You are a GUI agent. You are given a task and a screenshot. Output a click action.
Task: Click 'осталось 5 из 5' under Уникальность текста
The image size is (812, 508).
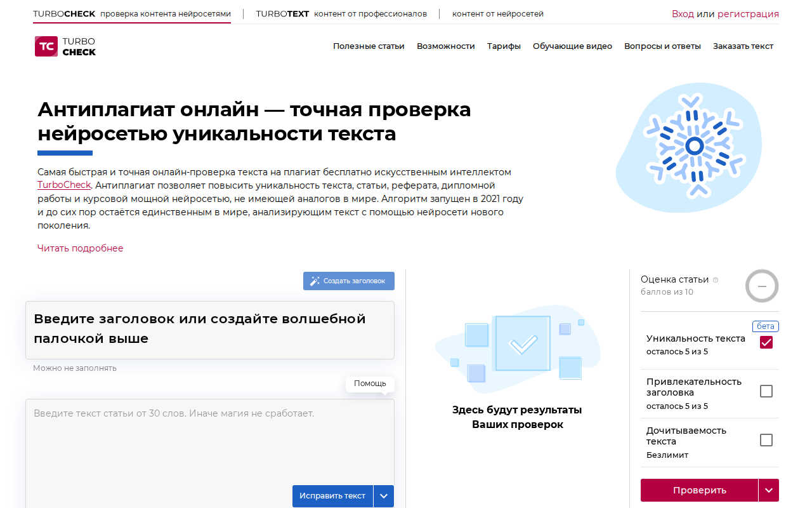point(677,352)
